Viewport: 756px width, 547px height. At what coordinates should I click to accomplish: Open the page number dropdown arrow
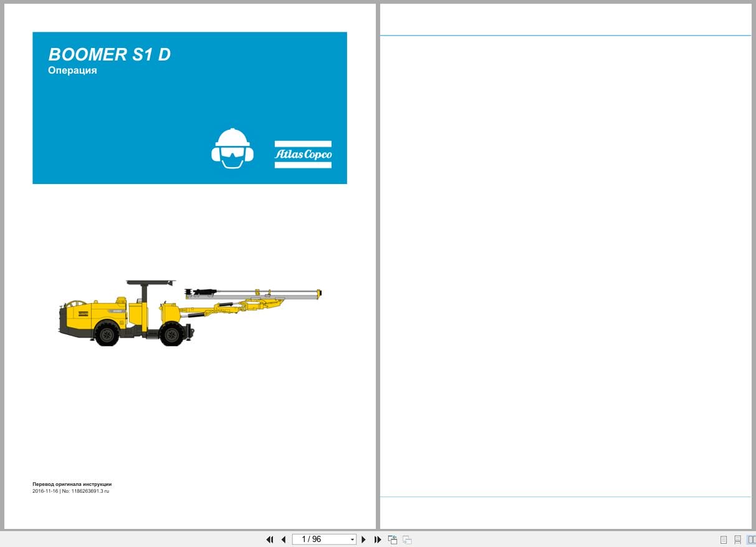point(353,540)
